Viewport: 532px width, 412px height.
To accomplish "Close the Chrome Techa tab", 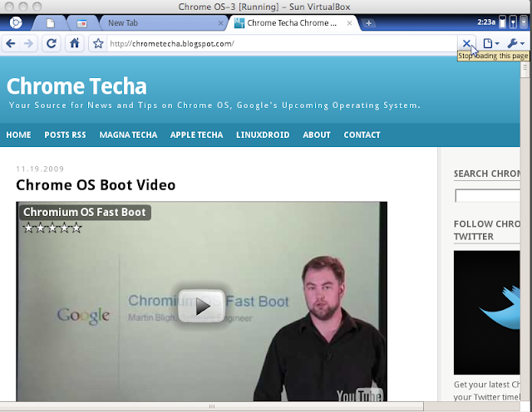I will pos(349,23).
